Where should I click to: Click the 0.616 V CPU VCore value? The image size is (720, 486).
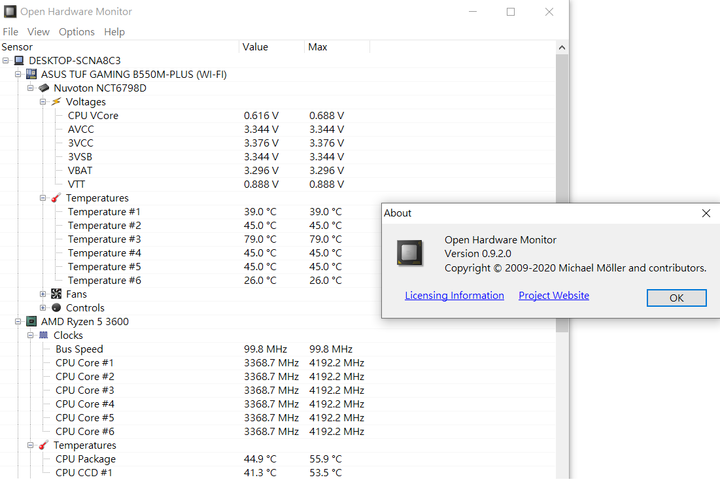[x=261, y=115]
